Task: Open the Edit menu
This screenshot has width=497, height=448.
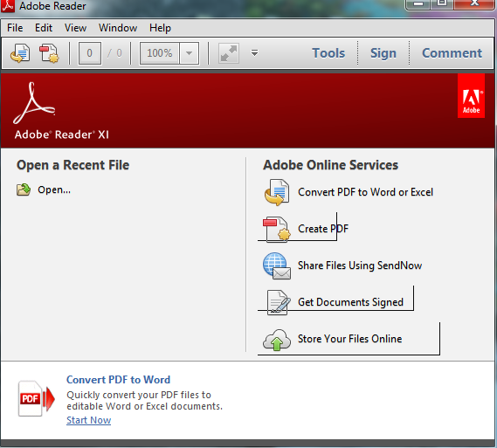Action: click(x=44, y=28)
